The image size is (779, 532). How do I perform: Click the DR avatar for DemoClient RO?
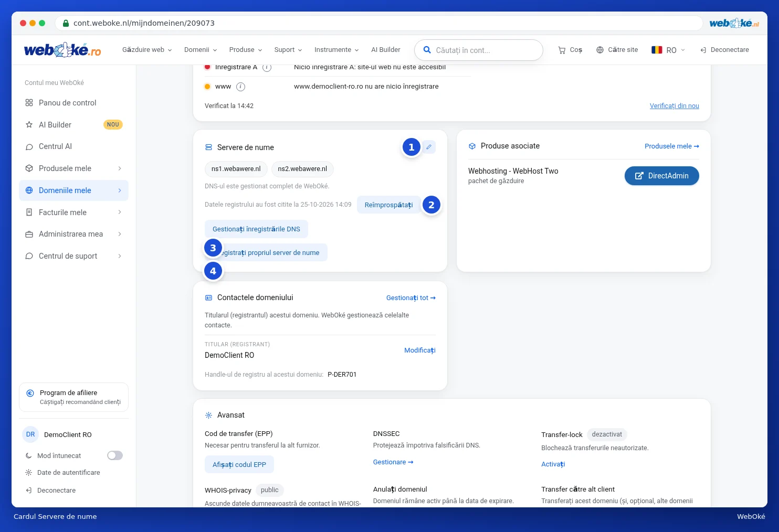(30, 434)
